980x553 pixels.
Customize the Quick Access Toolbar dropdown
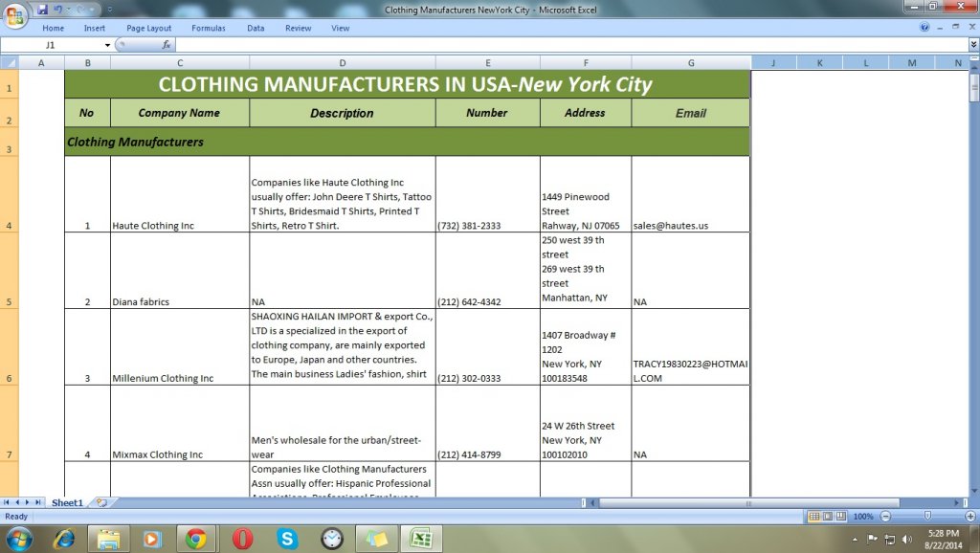[x=109, y=10]
